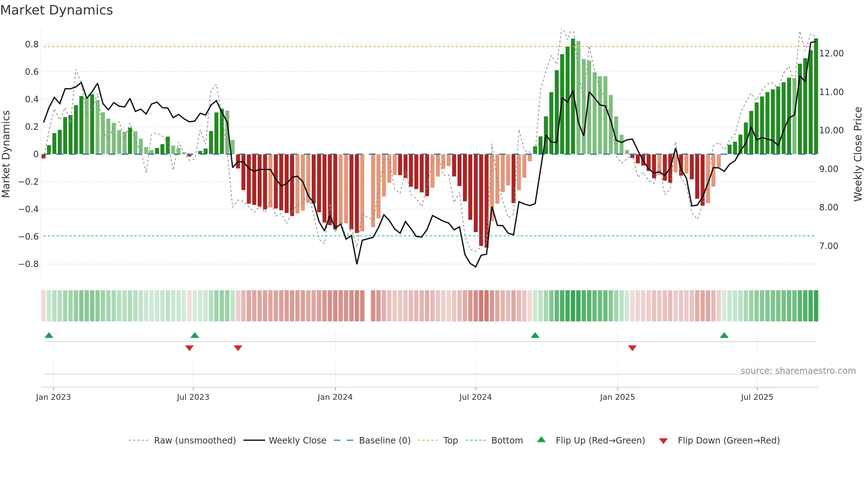Click the 0.6 left axis label
868x488 pixels.
click(x=32, y=72)
